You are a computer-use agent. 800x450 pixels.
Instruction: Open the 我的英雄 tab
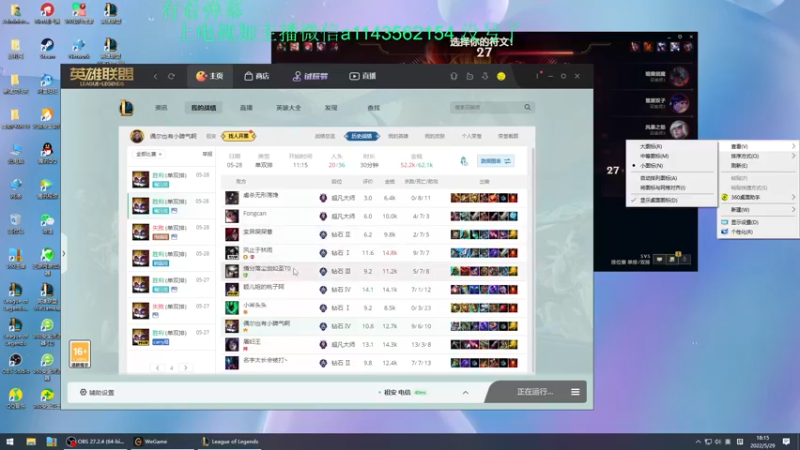coord(398,136)
